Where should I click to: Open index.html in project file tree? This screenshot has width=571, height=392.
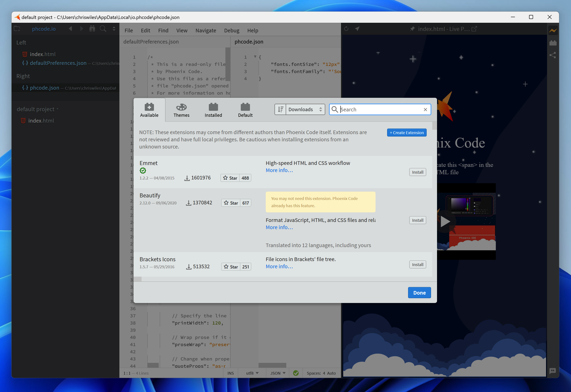pos(41,121)
